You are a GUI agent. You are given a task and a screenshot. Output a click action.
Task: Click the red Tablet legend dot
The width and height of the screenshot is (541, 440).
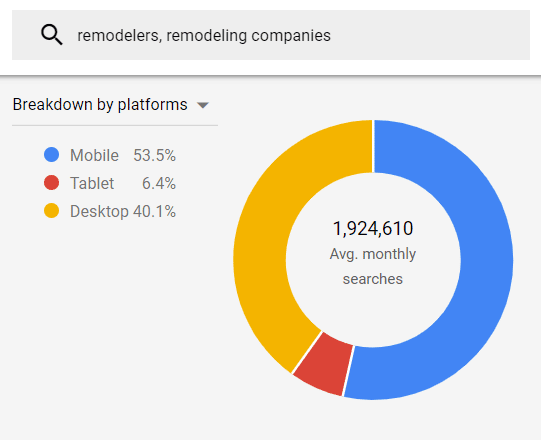pos(51,183)
